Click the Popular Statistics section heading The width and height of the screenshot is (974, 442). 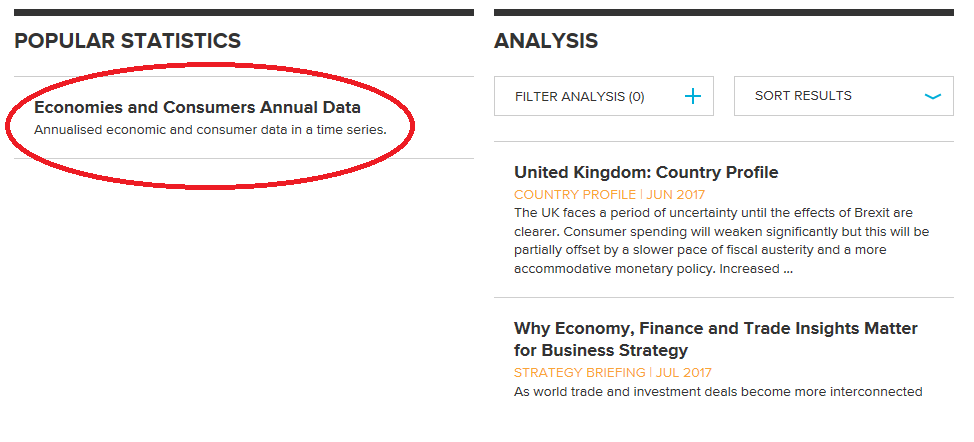coord(128,41)
